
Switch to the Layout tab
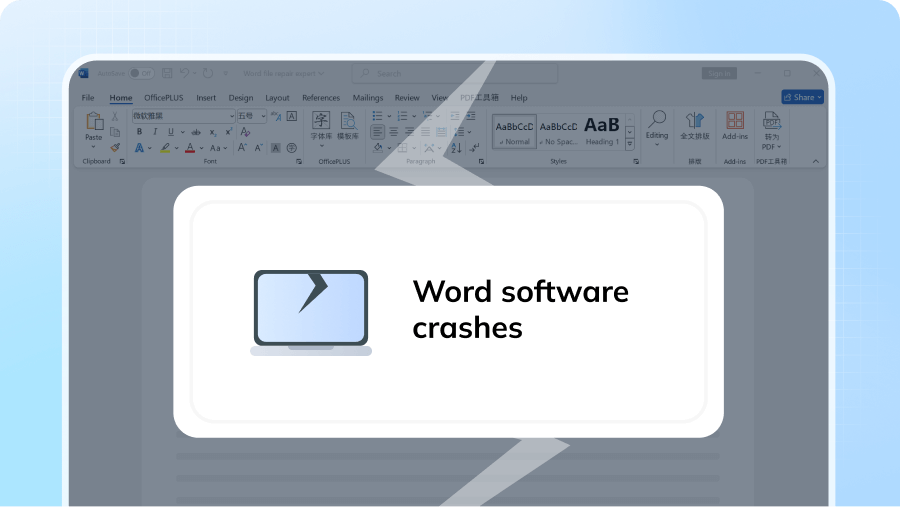click(277, 98)
